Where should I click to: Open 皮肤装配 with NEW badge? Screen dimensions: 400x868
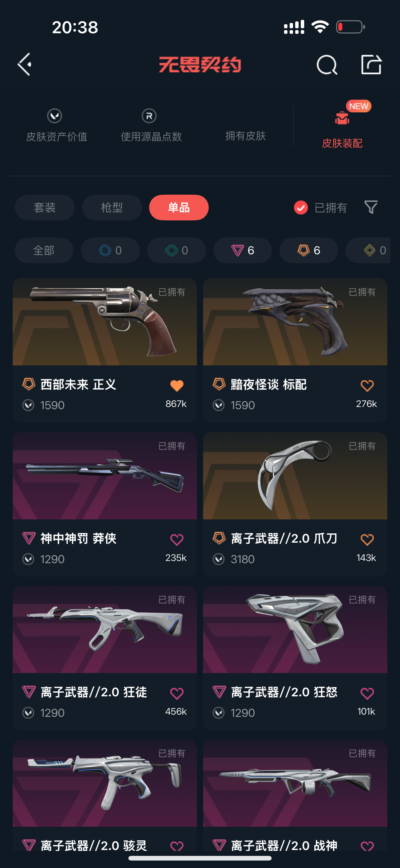[x=342, y=127]
